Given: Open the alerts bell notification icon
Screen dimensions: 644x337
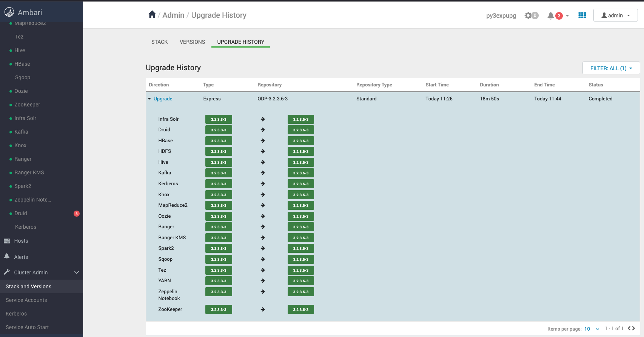Looking at the screenshot, I should click(x=551, y=15).
